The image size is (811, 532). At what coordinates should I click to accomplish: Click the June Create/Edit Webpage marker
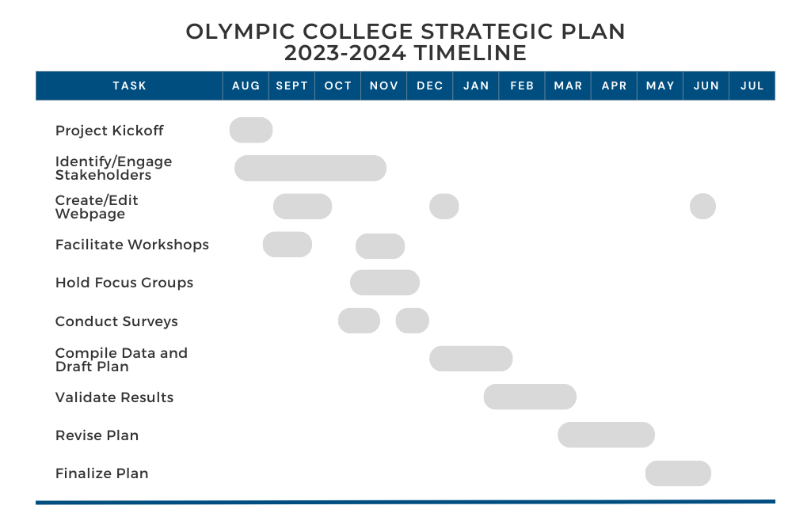click(x=702, y=206)
